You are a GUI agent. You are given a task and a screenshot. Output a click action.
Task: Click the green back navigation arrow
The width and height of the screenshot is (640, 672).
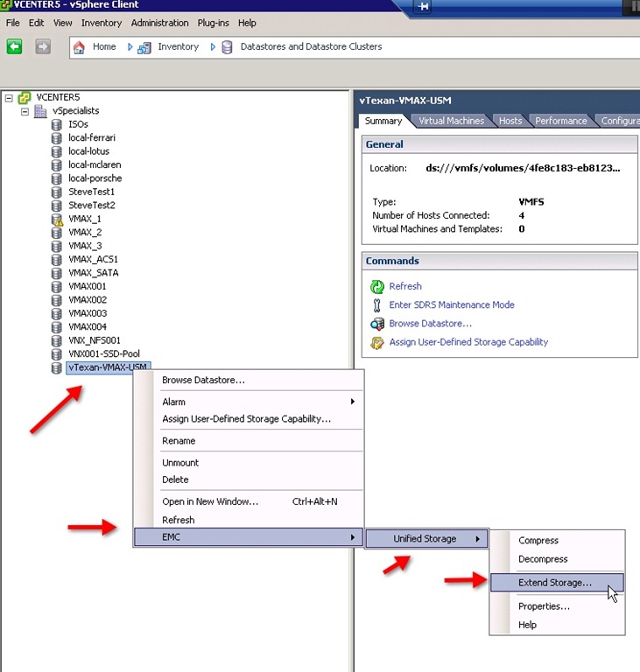15,46
